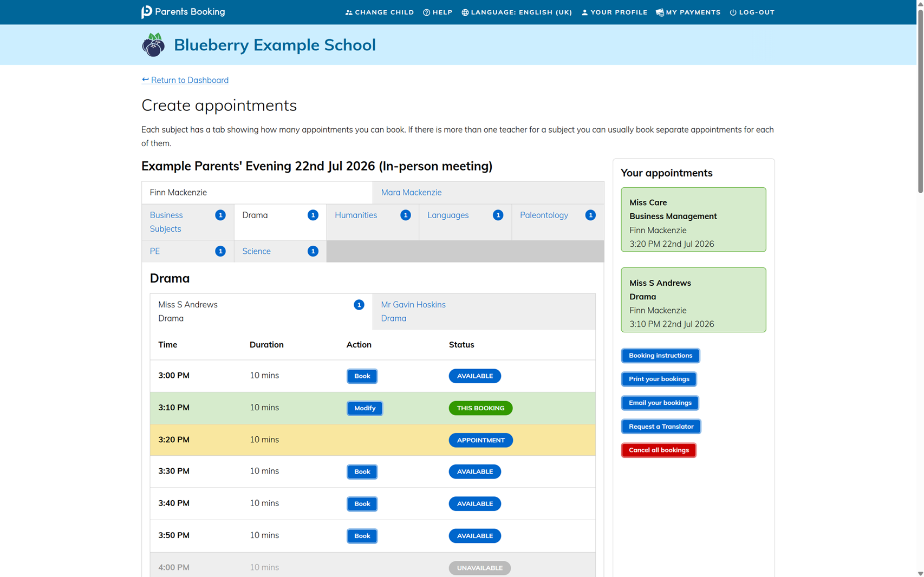Click red Cancel all bookings button
924x577 pixels.
[x=659, y=450]
